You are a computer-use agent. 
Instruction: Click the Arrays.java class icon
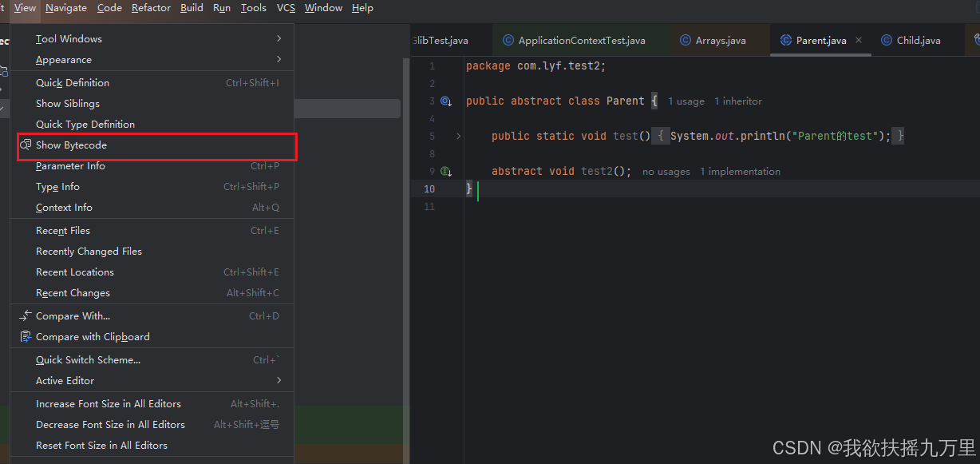[686, 40]
